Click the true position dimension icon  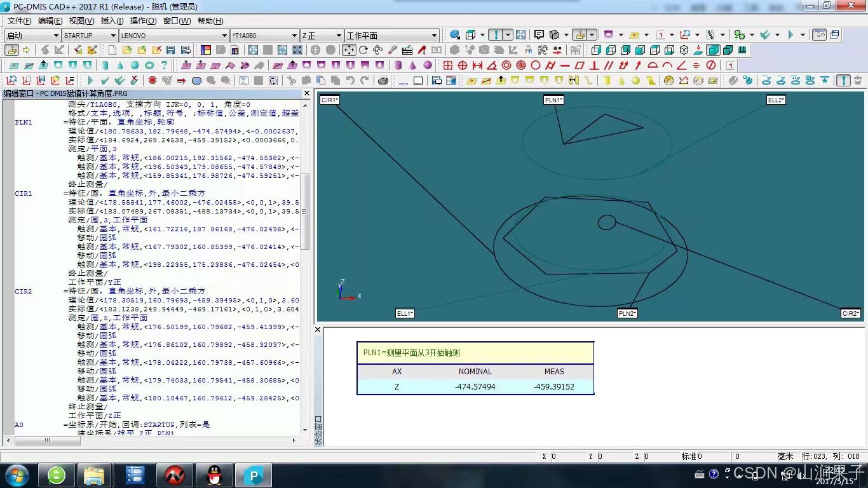tap(463, 65)
